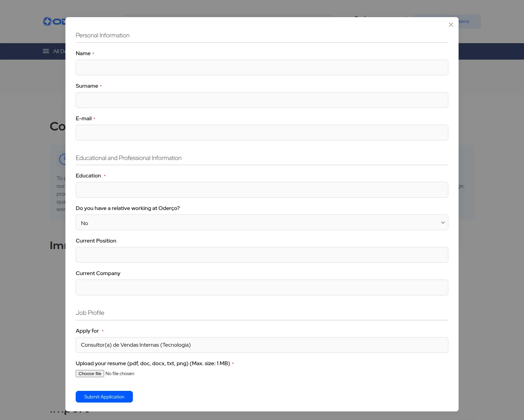The height and width of the screenshot is (420, 524).
Task: Click the Surname input field
Action: (x=262, y=100)
